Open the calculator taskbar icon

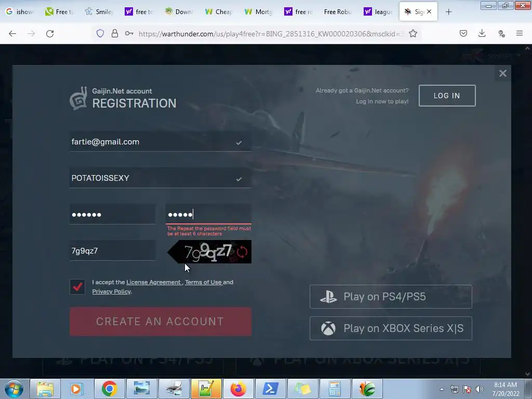pyautogui.click(x=335, y=389)
